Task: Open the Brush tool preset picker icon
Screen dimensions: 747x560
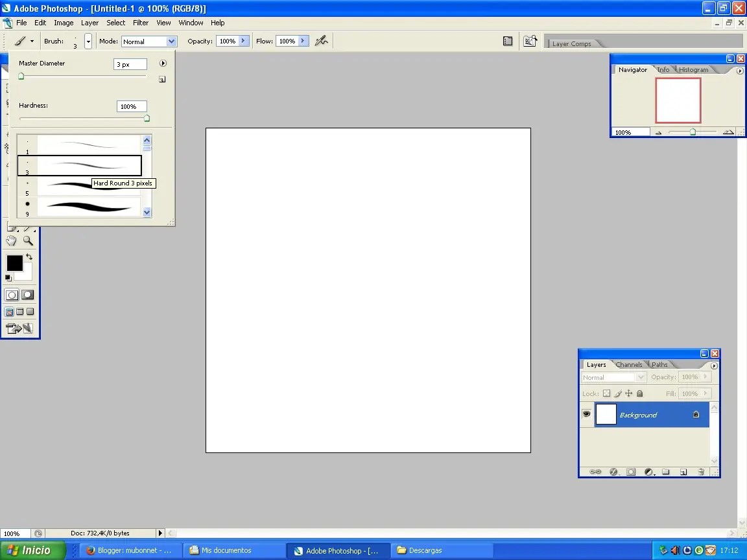Action: pos(19,41)
